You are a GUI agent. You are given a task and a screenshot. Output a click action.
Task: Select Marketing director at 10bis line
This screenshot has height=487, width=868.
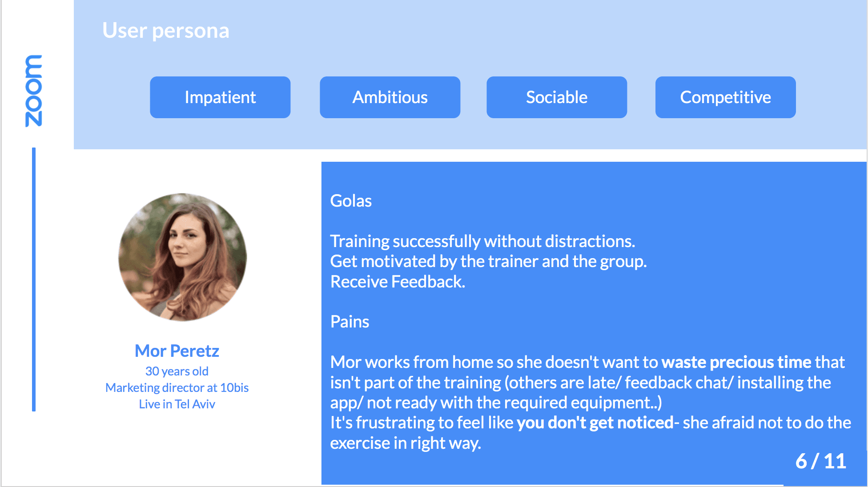(x=177, y=387)
